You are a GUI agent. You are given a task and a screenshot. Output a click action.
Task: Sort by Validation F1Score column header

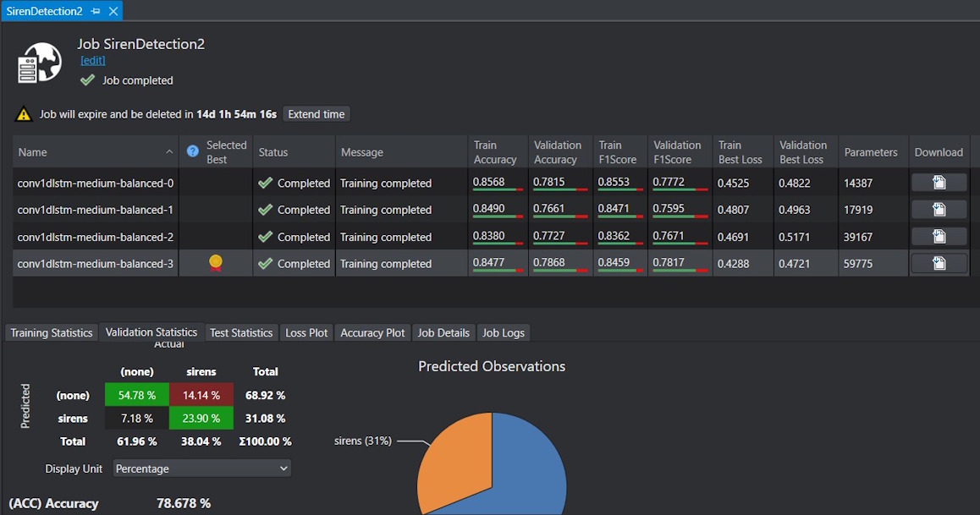coord(680,151)
